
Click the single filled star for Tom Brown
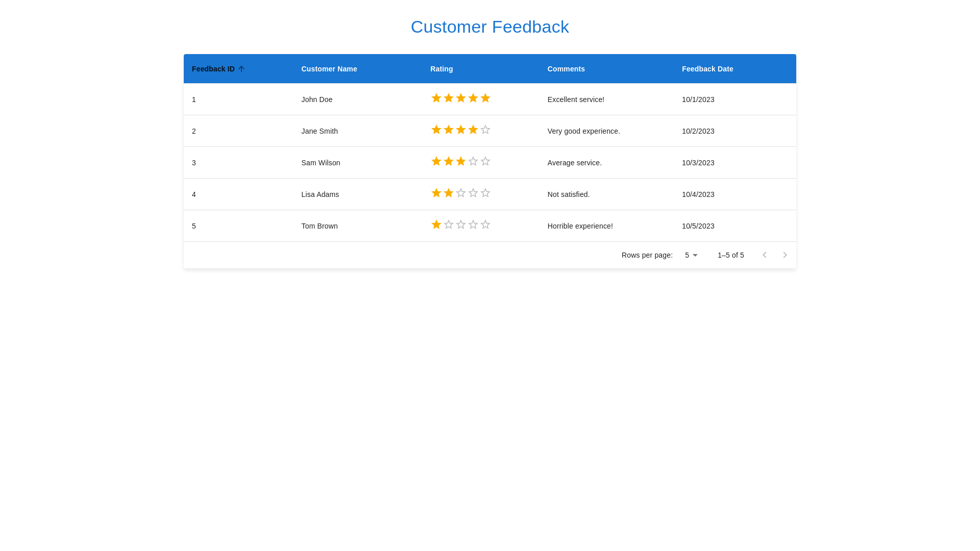click(436, 224)
